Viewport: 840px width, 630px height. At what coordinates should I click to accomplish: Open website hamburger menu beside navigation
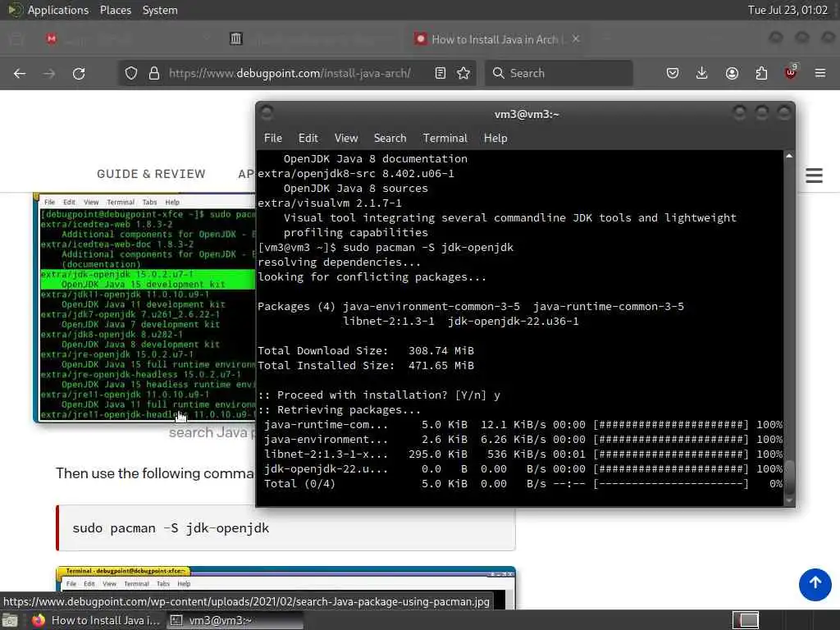(x=815, y=176)
